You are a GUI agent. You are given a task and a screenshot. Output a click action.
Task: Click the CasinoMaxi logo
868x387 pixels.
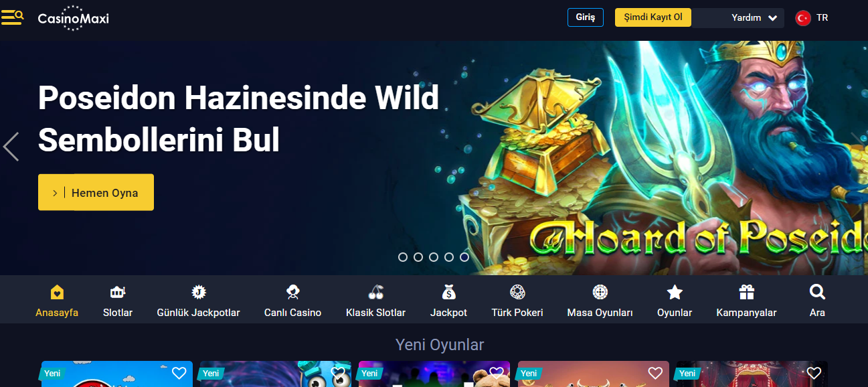(x=74, y=18)
